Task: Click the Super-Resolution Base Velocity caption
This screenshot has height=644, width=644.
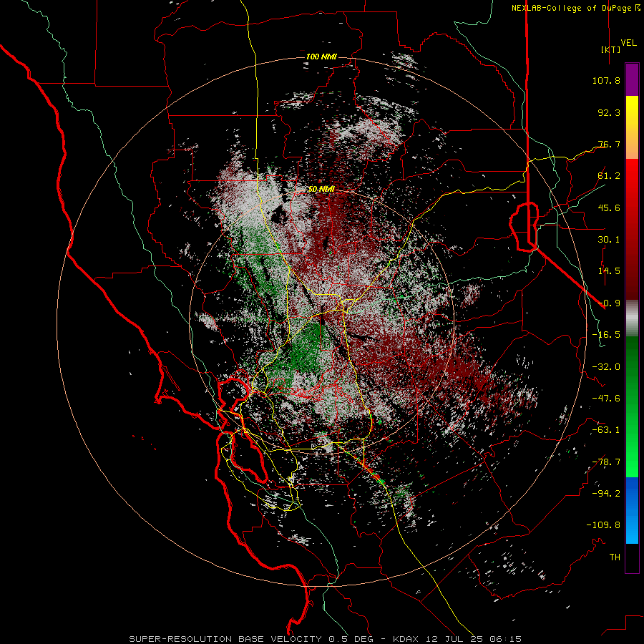Action: tap(326, 639)
